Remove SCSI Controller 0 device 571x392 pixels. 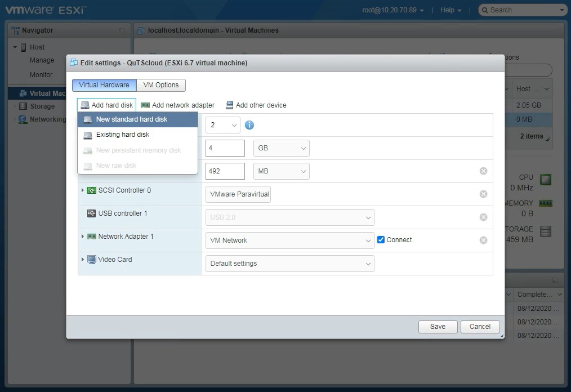tap(483, 194)
